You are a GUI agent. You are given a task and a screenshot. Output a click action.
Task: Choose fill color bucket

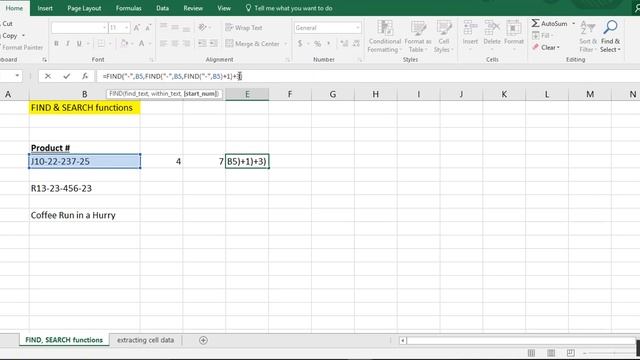point(124,43)
